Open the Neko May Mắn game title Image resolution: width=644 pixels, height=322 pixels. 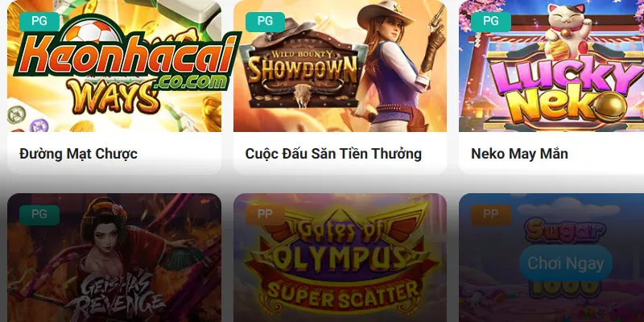point(519,154)
